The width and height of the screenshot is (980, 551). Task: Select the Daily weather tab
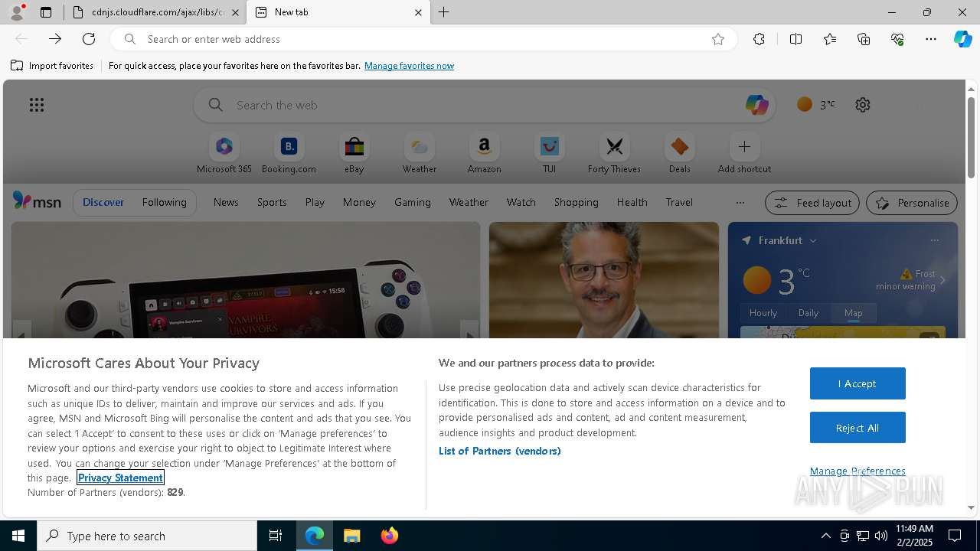[x=808, y=312]
